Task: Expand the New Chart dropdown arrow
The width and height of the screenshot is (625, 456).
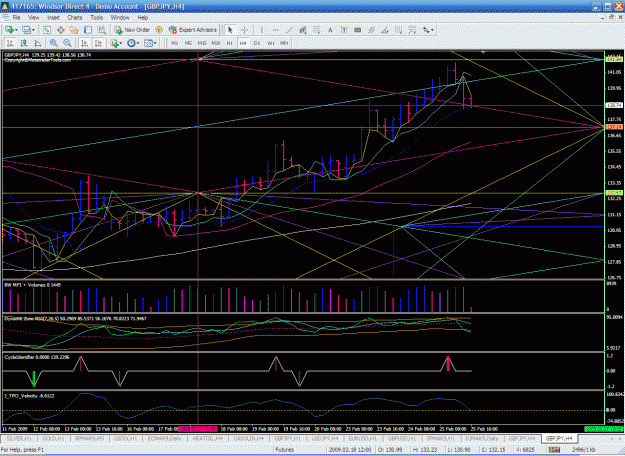Action: pyautogui.click(x=16, y=30)
